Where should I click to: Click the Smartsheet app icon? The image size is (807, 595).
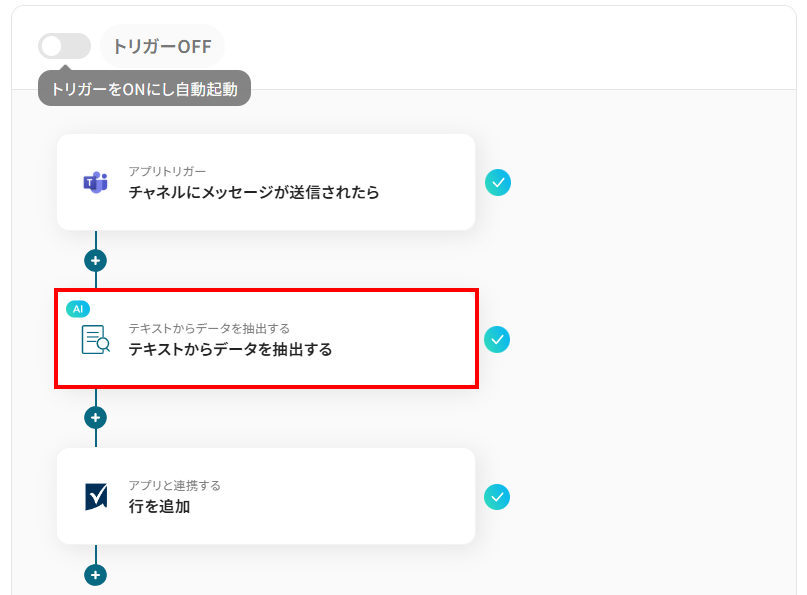(x=96, y=497)
